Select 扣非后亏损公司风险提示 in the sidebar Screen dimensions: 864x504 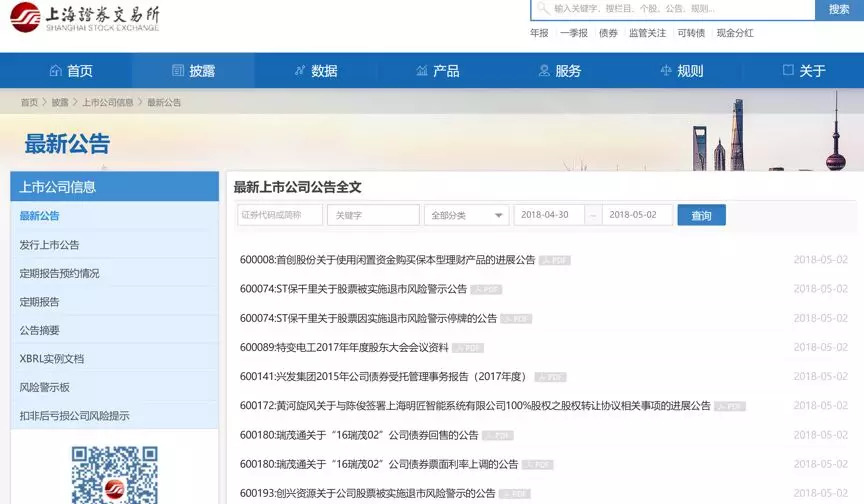115,416
